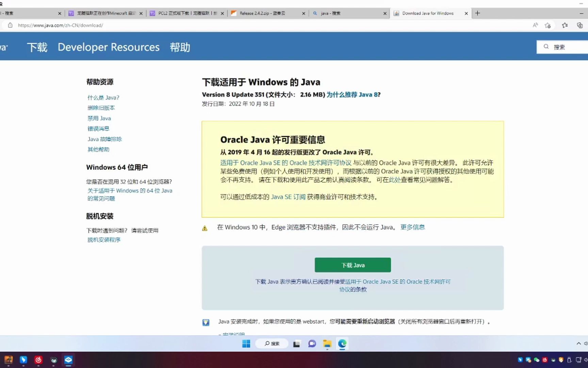This screenshot has height=368, width=588.
Task: Click the shield info icon near webstart note
Action: click(206, 322)
